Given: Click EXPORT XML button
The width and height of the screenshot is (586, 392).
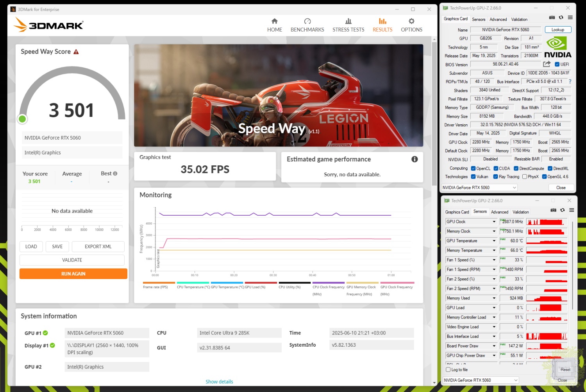Looking at the screenshot, I should pyautogui.click(x=98, y=247).
